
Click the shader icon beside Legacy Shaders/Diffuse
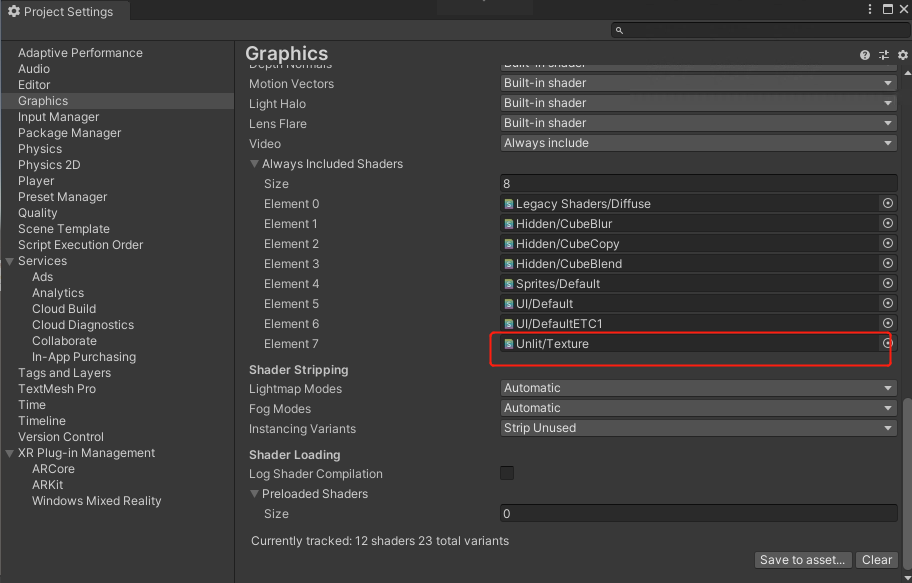pyautogui.click(x=509, y=204)
